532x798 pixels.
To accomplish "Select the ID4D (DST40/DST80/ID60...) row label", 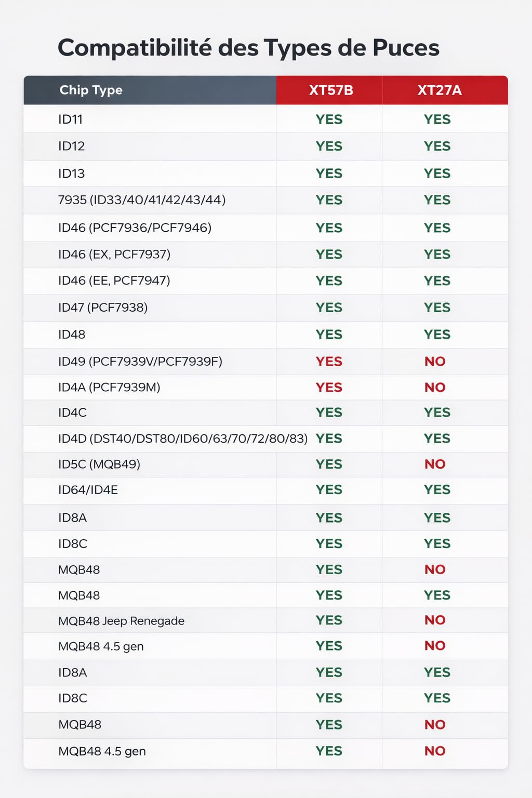I will 183,438.
